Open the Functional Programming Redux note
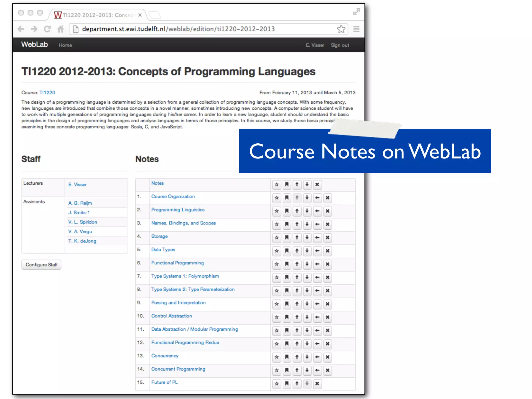Screen dimensions: 532x399 point(185,342)
